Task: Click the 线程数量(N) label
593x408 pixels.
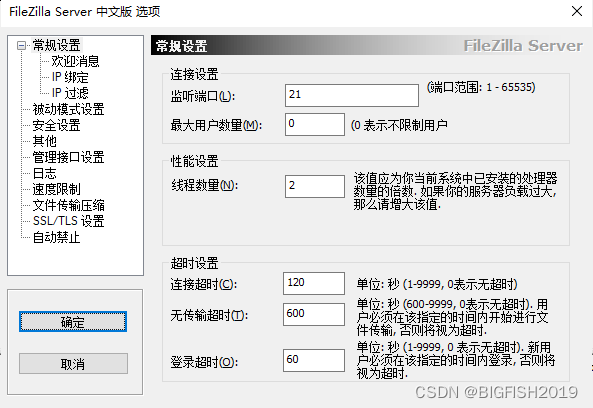Action: coord(205,185)
